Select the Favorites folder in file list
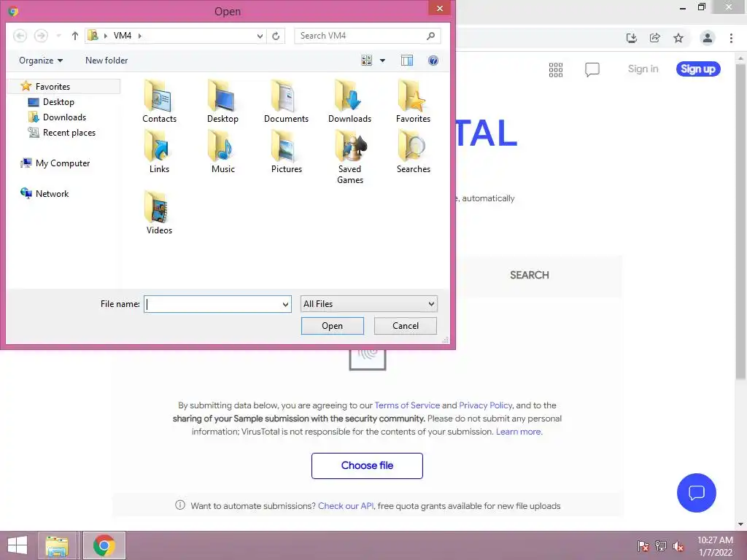This screenshot has height=560, width=747. tap(413, 101)
